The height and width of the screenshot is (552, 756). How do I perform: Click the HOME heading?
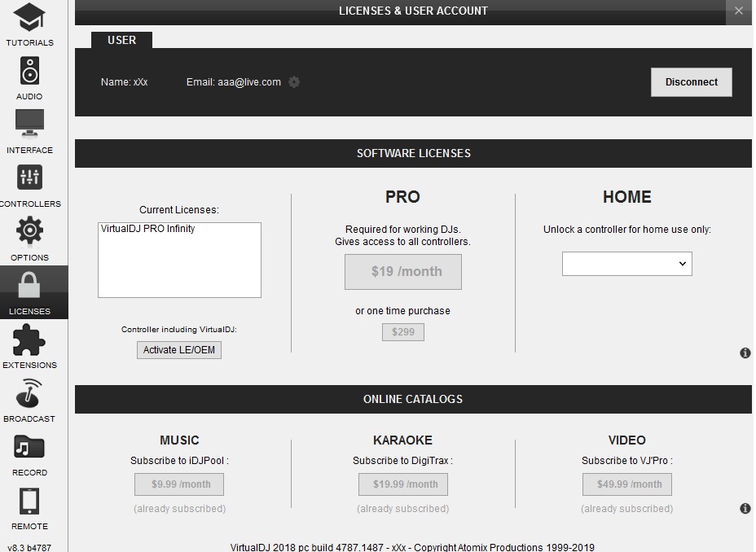pyautogui.click(x=626, y=196)
